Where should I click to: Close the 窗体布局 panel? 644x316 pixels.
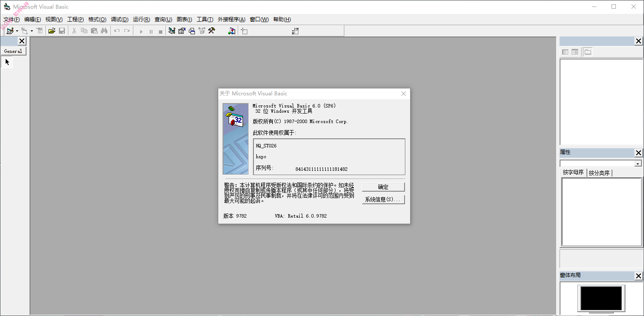639,276
